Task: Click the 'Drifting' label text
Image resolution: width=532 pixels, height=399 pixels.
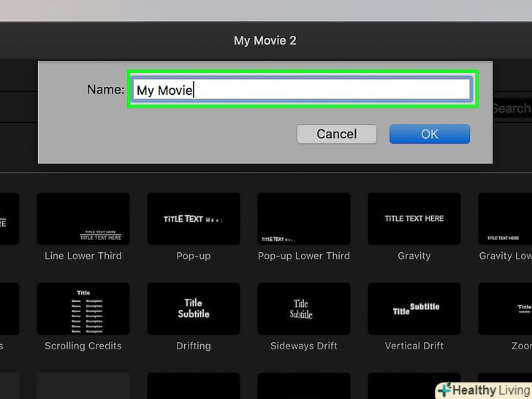Action: tap(194, 346)
